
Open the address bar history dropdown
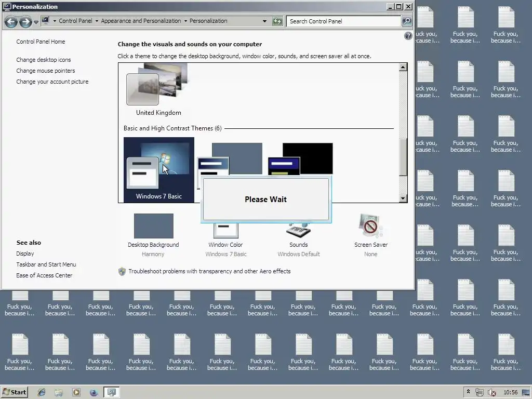click(x=264, y=21)
